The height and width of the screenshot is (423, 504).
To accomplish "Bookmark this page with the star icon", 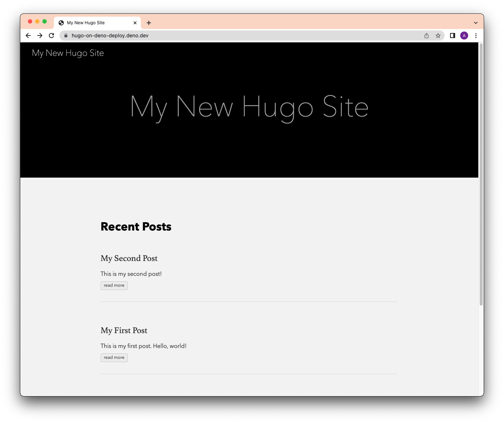I will 438,36.
